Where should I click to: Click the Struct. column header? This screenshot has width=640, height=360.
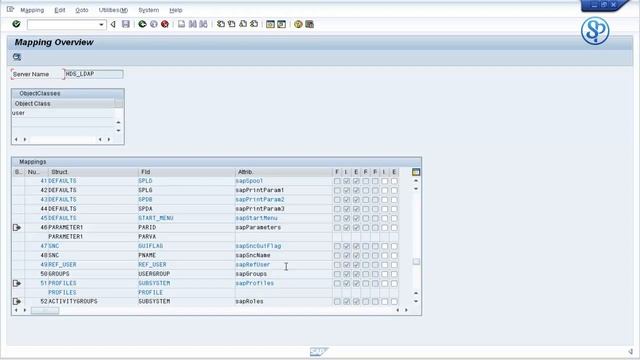(93, 172)
